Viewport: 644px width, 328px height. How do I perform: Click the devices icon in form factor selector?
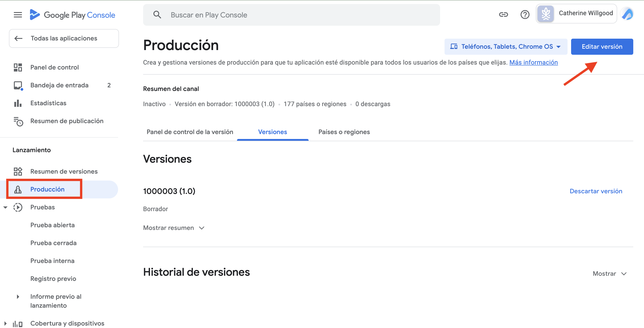(453, 47)
